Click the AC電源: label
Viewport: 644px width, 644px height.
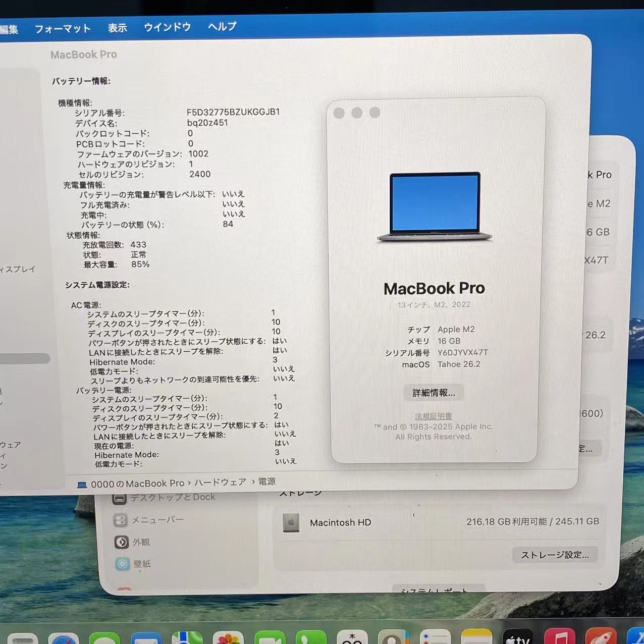tap(86, 305)
